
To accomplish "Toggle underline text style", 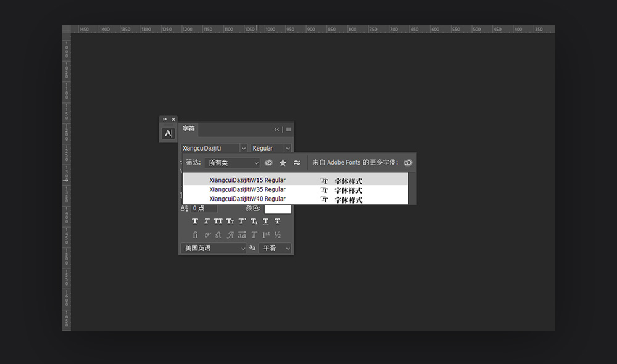I will coord(265,221).
